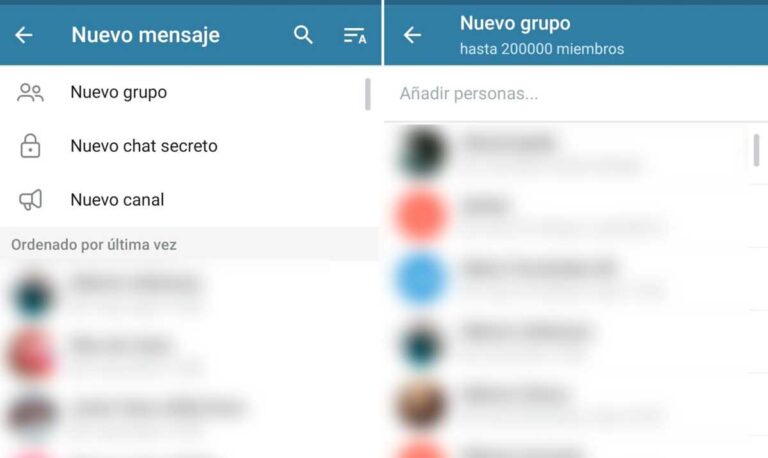The height and width of the screenshot is (458, 768).
Task: Tap the two-people icon beside Nuevo grupo
Action: click(30, 92)
